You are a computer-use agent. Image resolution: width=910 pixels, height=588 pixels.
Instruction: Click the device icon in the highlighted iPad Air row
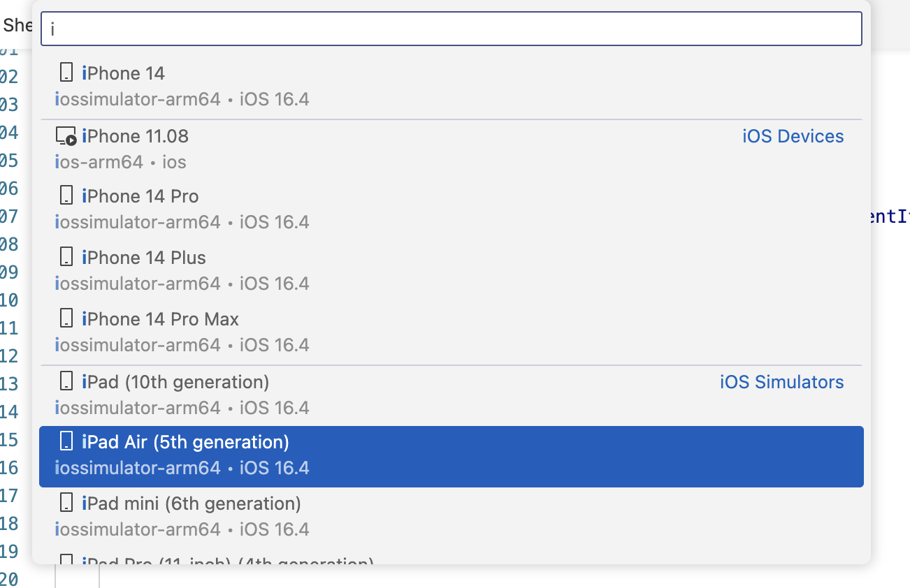(x=66, y=441)
